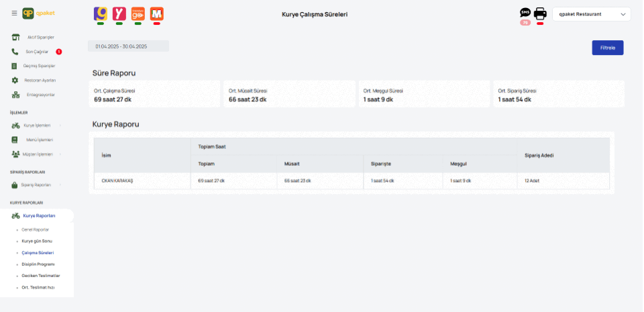
Task: Click the Yemeksepeti platform icon
Action: pyautogui.click(x=119, y=13)
